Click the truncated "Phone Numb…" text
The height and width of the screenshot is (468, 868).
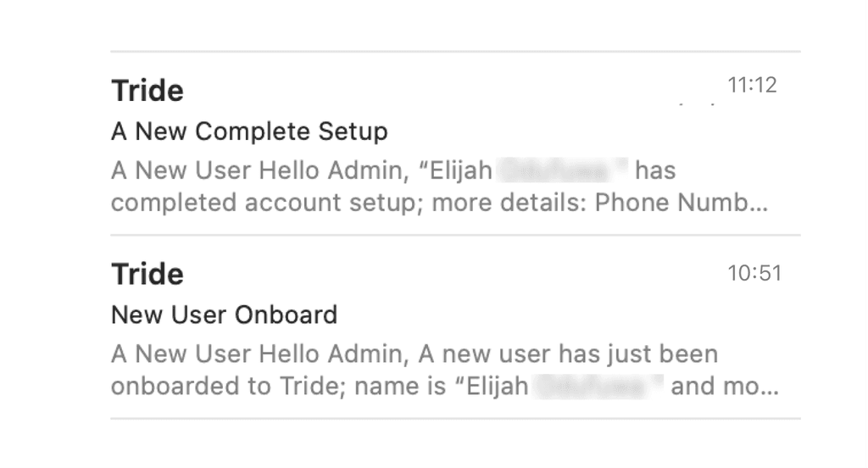coord(682,203)
